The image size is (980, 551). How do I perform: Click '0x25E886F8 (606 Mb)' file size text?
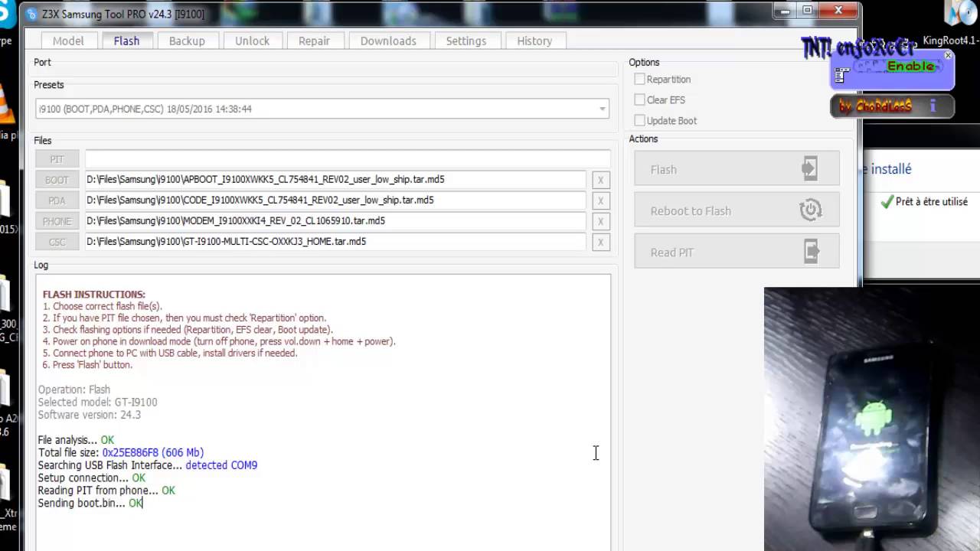coord(153,453)
